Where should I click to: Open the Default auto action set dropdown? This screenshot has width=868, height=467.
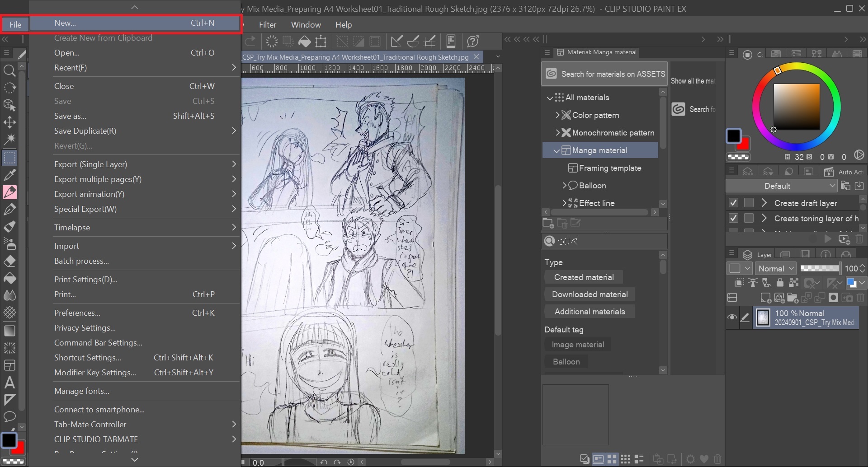click(781, 186)
